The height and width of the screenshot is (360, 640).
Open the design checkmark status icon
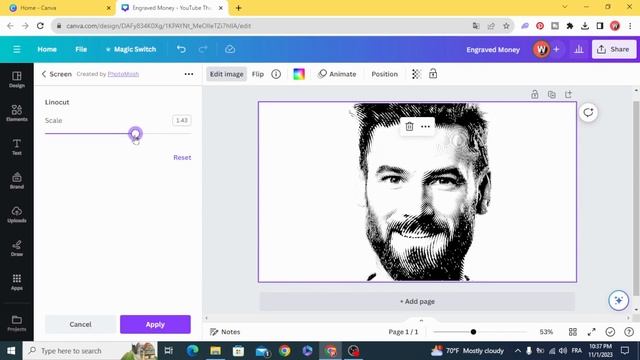610,332
